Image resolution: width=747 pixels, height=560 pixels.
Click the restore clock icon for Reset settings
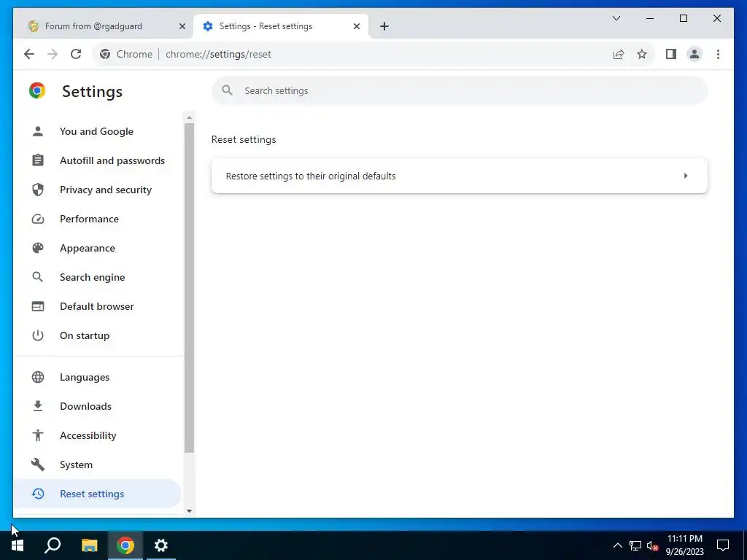(38, 494)
